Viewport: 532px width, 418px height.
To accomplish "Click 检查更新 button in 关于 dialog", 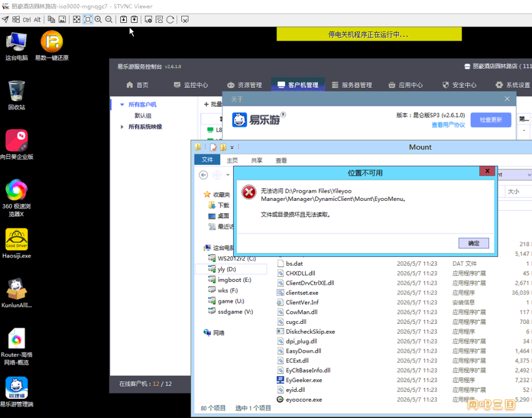I will click(491, 120).
